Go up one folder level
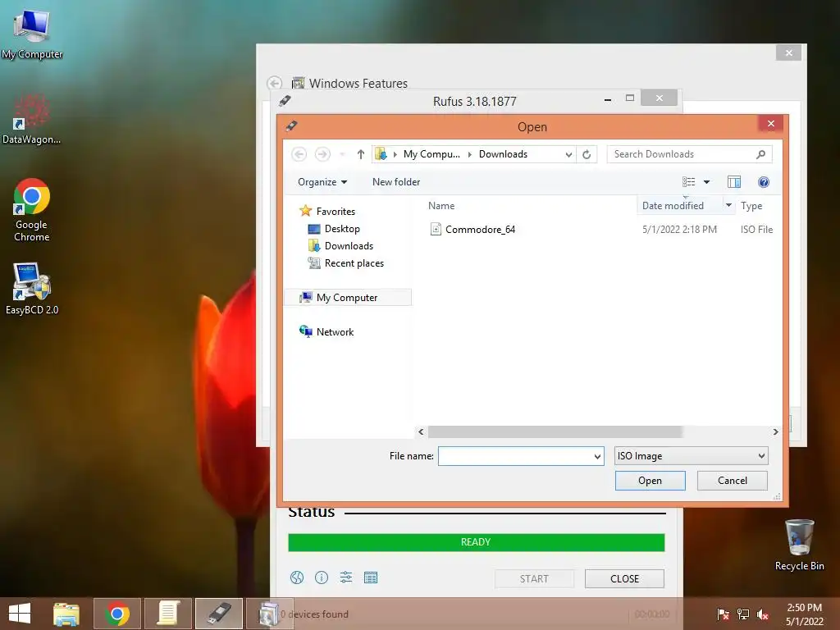This screenshot has width=840, height=630. pyautogui.click(x=361, y=154)
